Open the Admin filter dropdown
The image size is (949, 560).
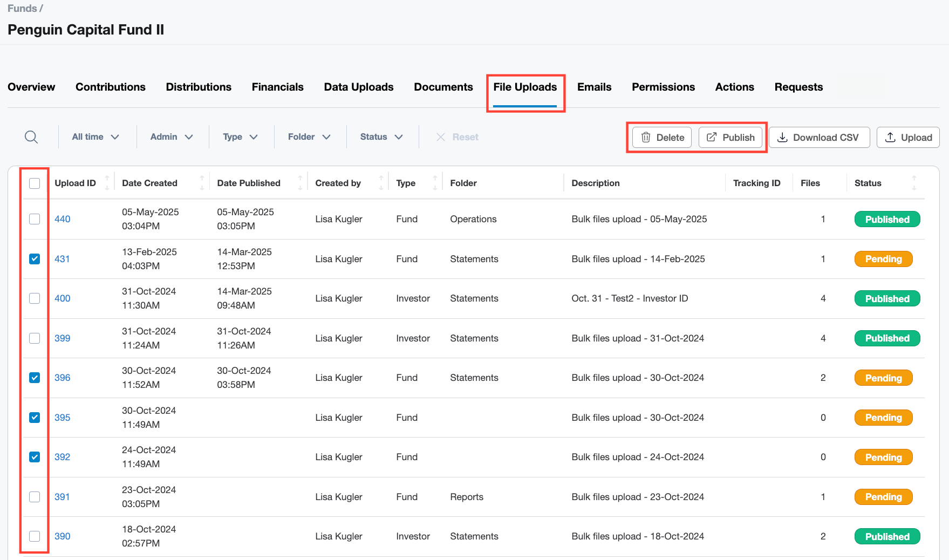tap(172, 137)
